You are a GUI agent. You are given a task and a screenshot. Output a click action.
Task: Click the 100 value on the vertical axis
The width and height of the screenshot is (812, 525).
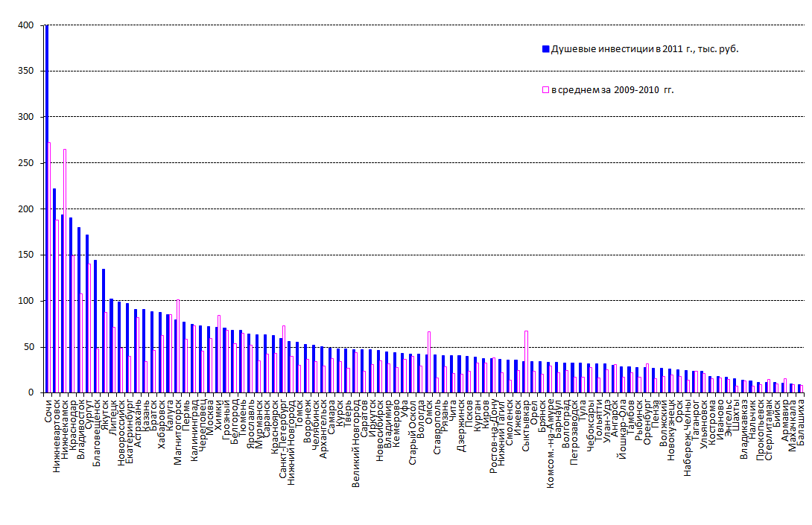(x=26, y=301)
